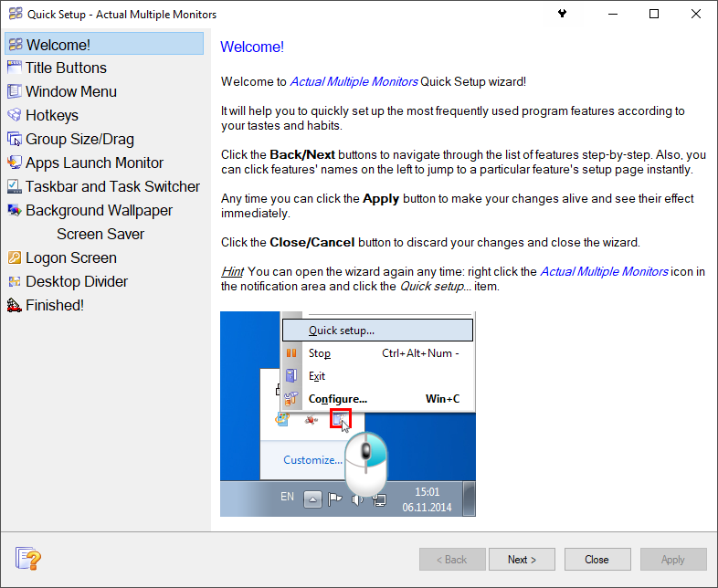
Task: Select the Welcome! page in sidebar
Action: pyautogui.click(x=58, y=44)
